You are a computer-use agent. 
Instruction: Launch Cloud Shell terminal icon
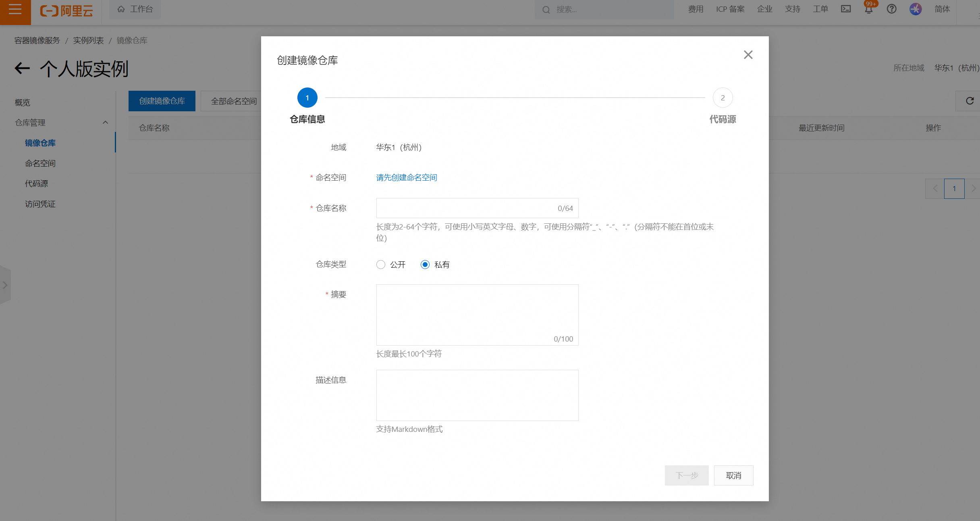pos(846,9)
